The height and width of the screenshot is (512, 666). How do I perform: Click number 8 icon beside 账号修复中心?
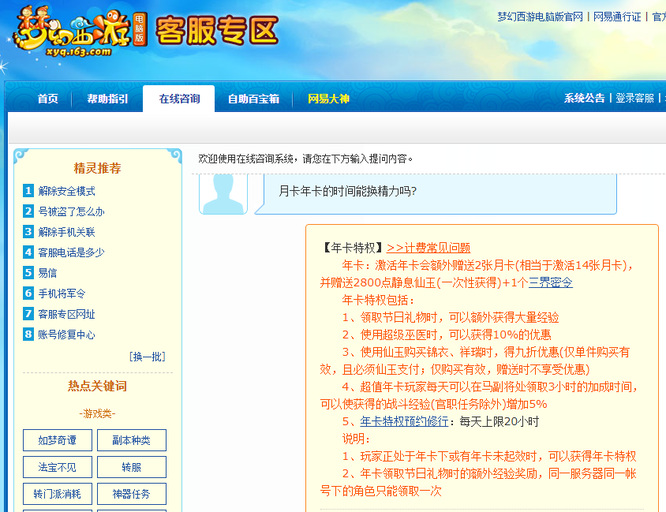pyautogui.click(x=28, y=334)
